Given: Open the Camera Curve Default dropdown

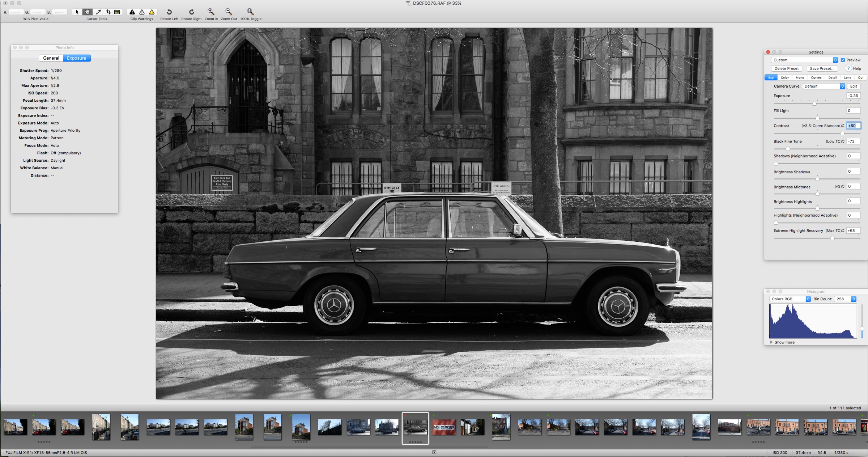Looking at the screenshot, I should coord(824,86).
